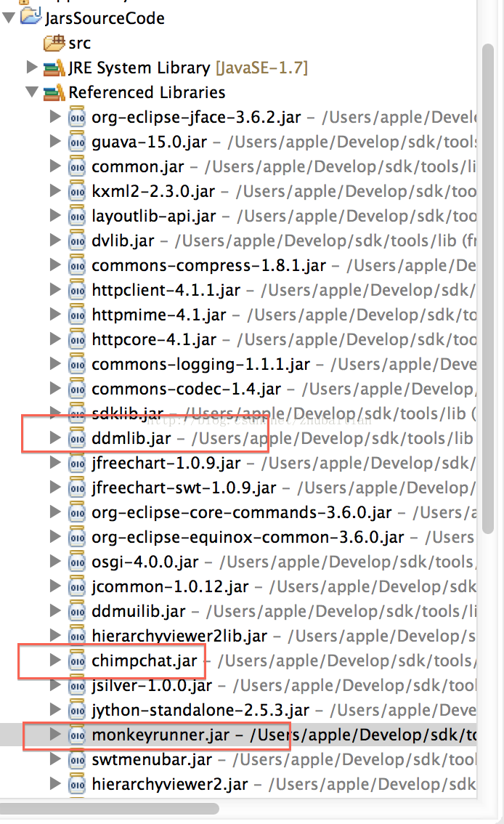Select httpclient-4.1.1.jar entry text
Viewport: 504px width, 824px height.
click(166, 290)
